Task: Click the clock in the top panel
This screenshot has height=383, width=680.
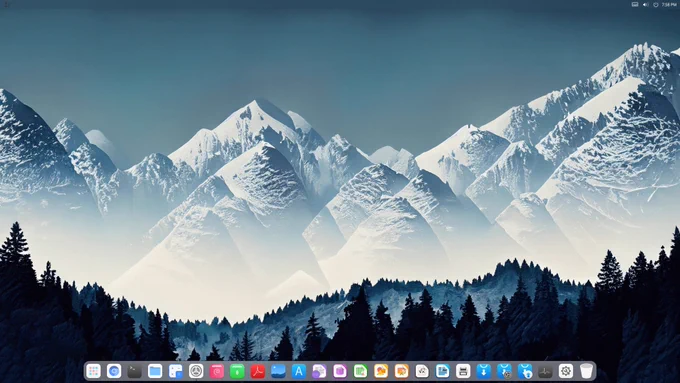Action: (x=669, y=4)
